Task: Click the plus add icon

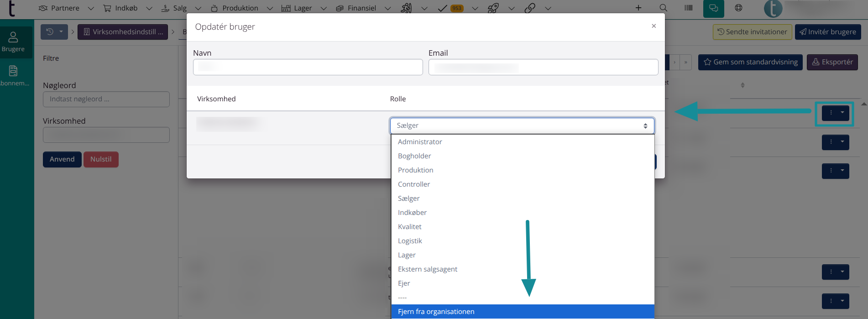Action: point(638,8)
